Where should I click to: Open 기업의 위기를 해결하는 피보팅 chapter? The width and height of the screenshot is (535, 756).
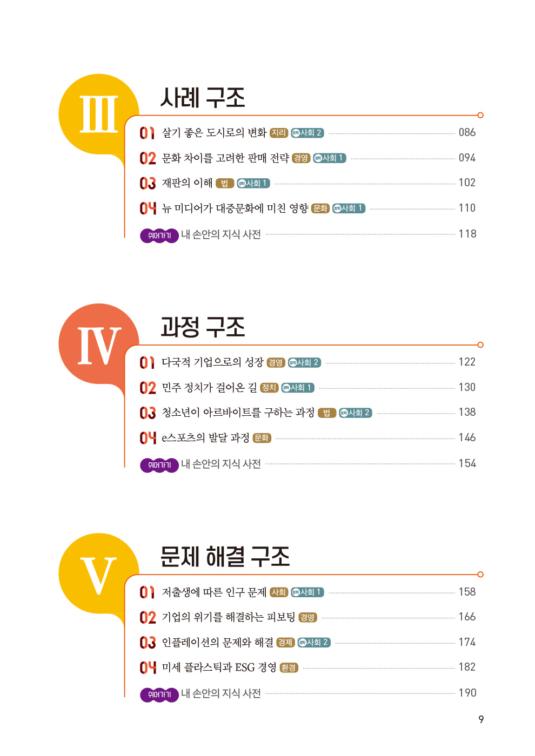pos(229,617)
